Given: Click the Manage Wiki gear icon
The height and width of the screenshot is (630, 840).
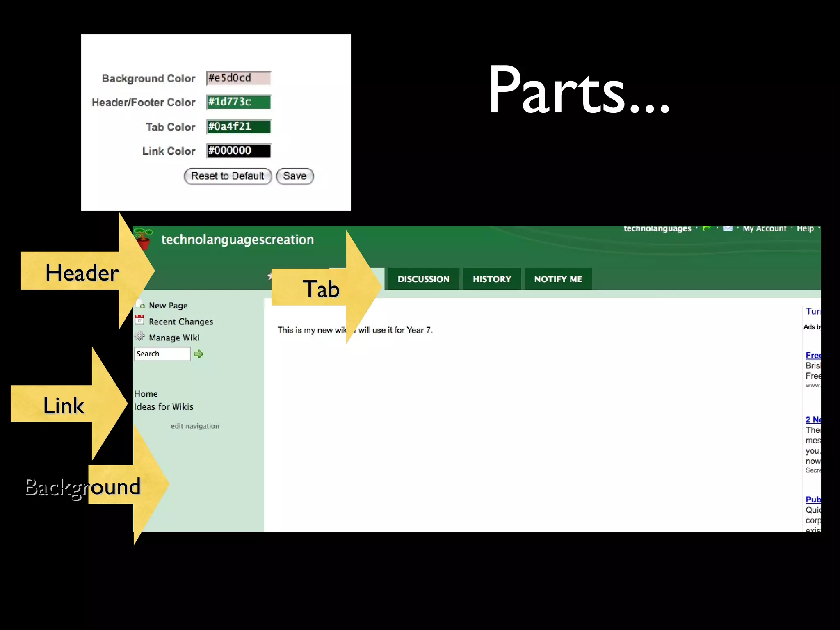Looking at the screenshot, I should tap(139, 336).
